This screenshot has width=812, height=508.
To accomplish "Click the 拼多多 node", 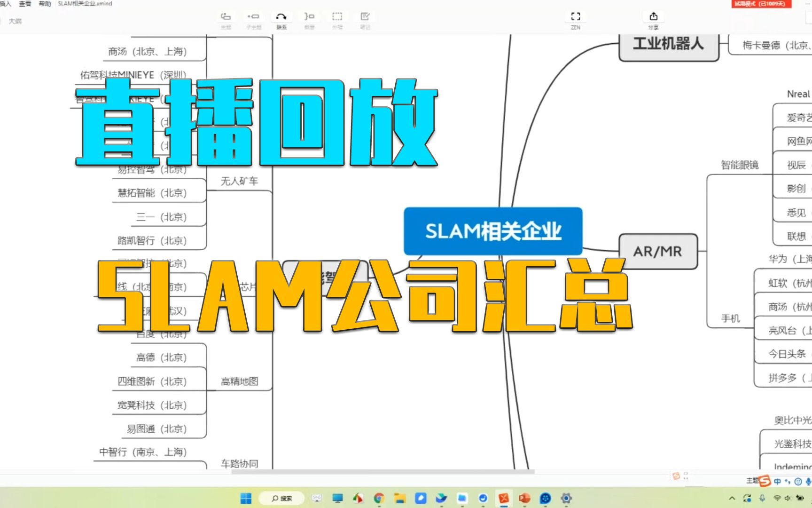I will (790, 378).
